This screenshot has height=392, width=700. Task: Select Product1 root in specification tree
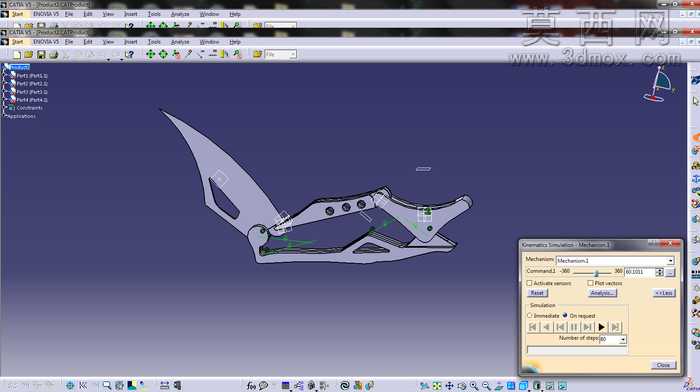coord(20,67)
